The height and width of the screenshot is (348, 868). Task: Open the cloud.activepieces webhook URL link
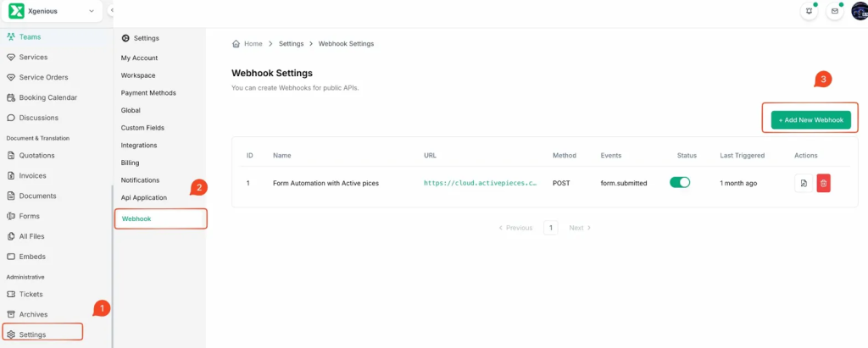[x=480, y=183]
